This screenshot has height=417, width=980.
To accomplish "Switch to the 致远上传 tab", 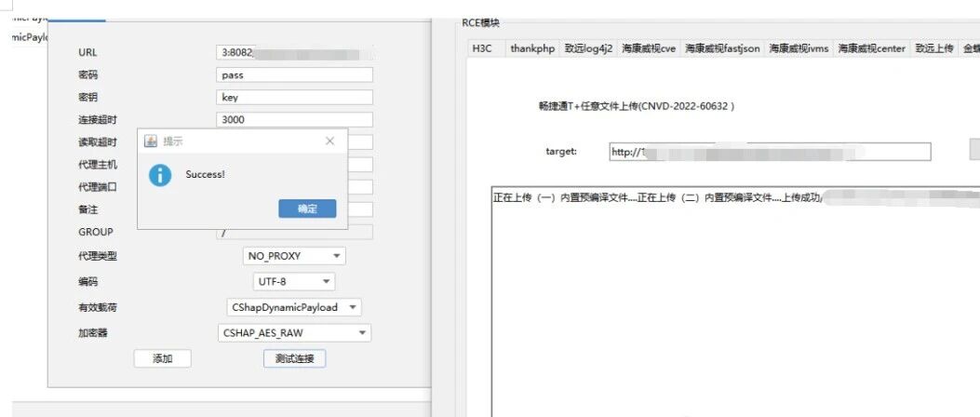I will pos(934,48).
